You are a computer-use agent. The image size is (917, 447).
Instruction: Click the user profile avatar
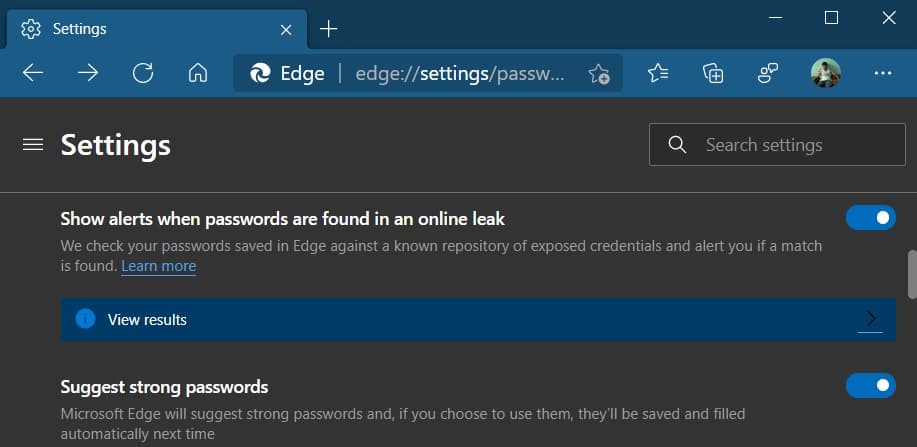[x=825, y=73]
